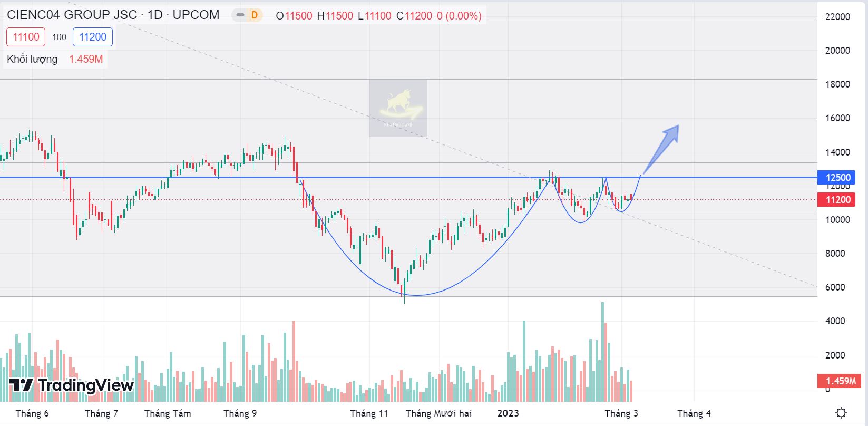Click the Tháng 3 time axis label
868x426 pixels.
[x=621, y=413]
